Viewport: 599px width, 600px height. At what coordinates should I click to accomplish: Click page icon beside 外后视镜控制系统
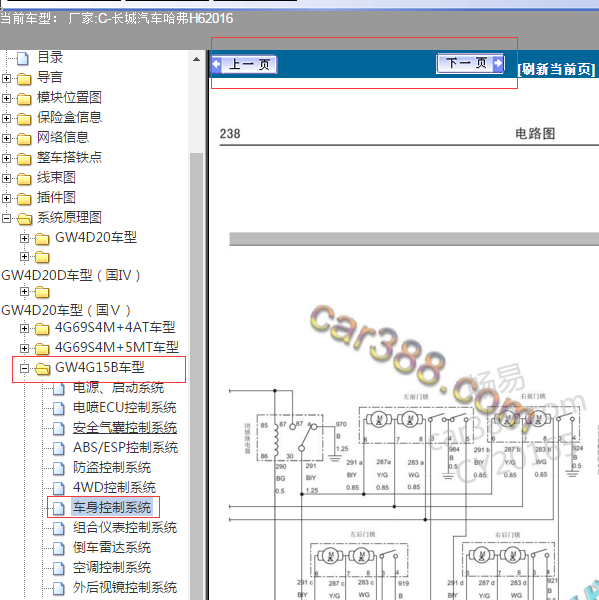[x=59, y=588]
